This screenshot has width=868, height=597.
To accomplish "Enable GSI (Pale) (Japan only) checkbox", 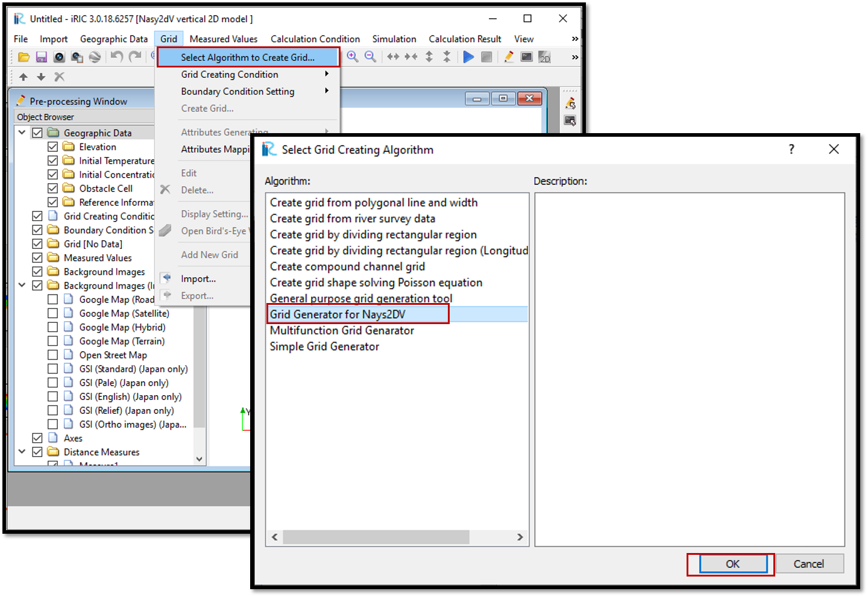I will point(52,383).
